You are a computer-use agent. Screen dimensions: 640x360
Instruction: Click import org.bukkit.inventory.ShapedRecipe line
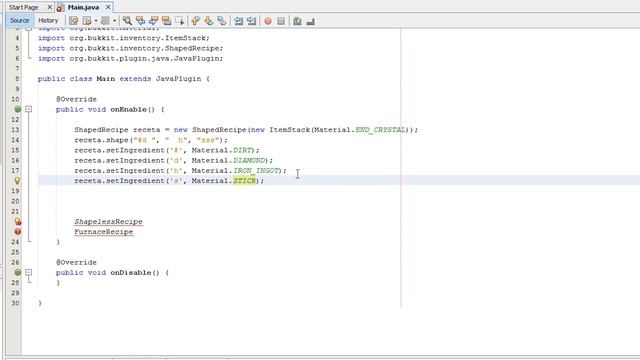tap(131, 48)
